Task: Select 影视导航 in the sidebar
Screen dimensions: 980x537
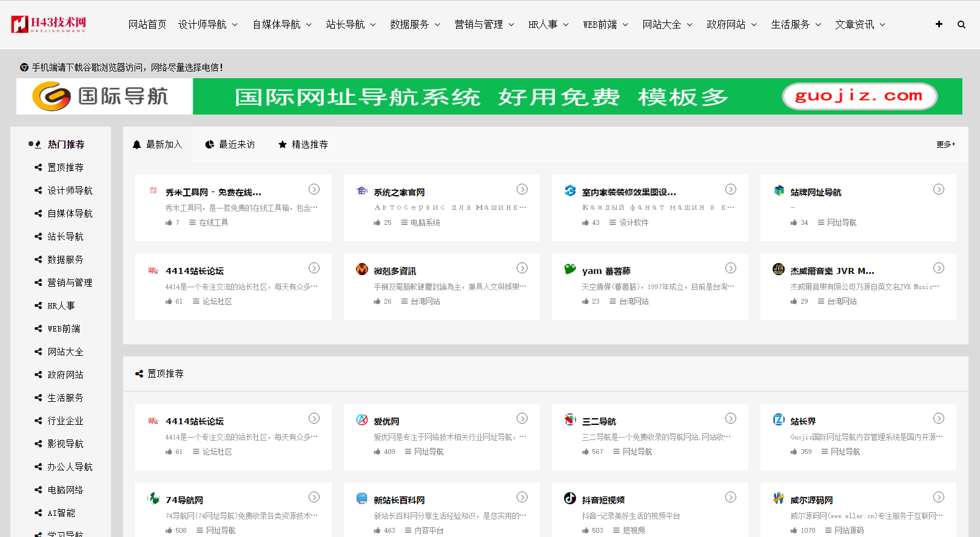Action: point(65,444)
